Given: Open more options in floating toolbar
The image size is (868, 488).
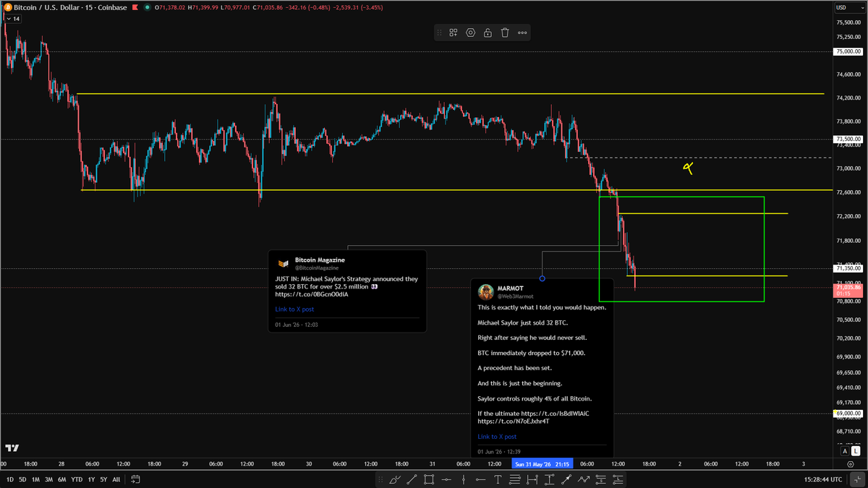Looking at the screenshot, I should click(522, 33).
